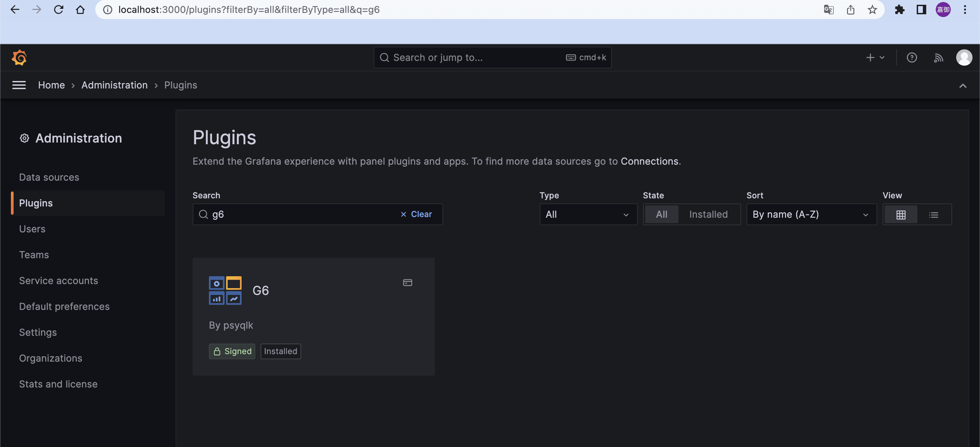Click browser extensions puzzle icon
980x447 pixels.
(899, 10)
